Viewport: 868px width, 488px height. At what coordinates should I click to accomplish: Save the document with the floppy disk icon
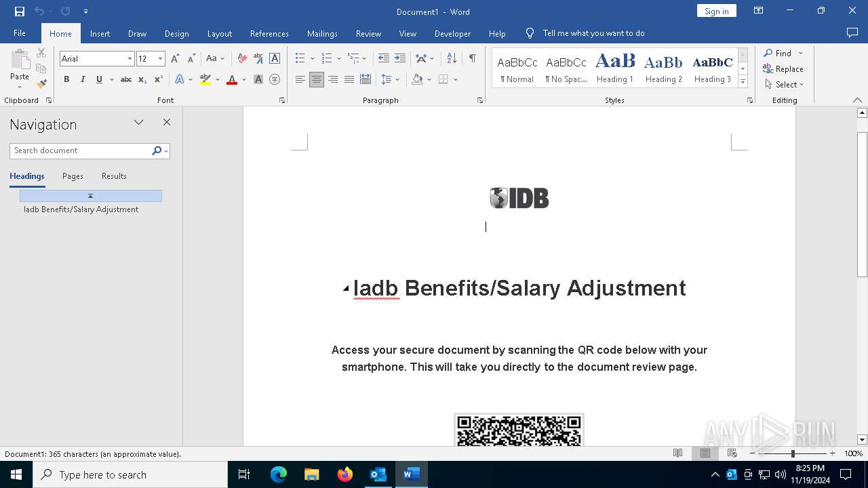pos(20,12)
